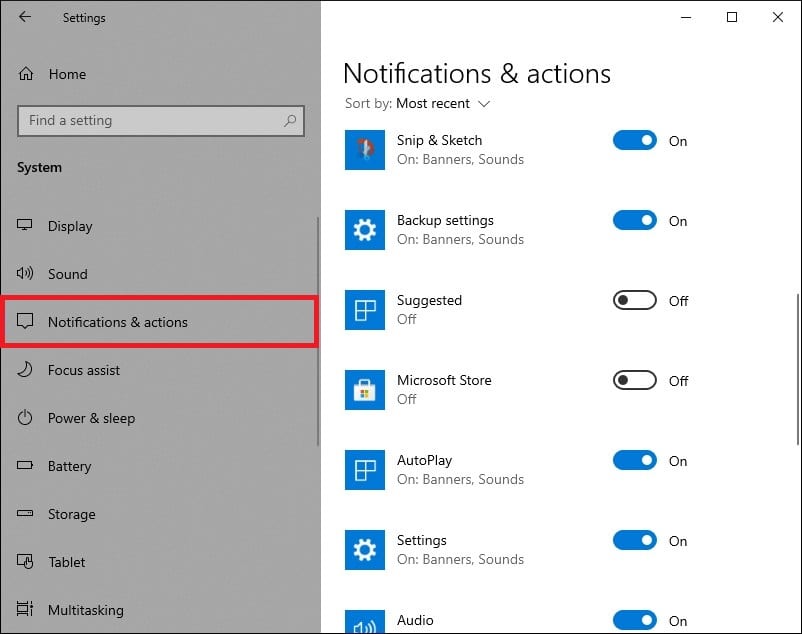Open Backup settings notification details
Viewport: 802px width, 634px height.
(x=460, y=230)
